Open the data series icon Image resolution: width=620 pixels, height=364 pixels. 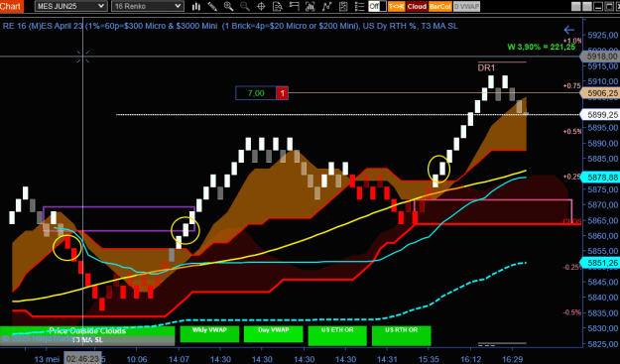click(x=310, y=6)
